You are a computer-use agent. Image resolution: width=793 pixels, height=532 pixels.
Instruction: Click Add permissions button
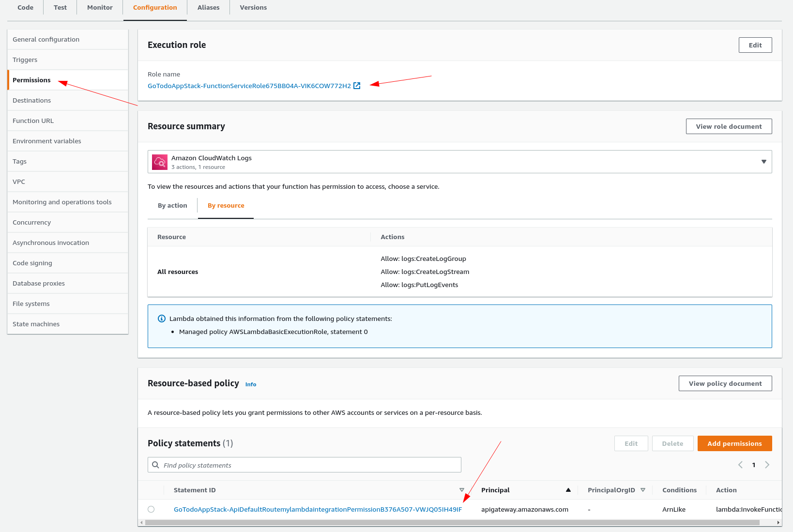pos(734,443)
